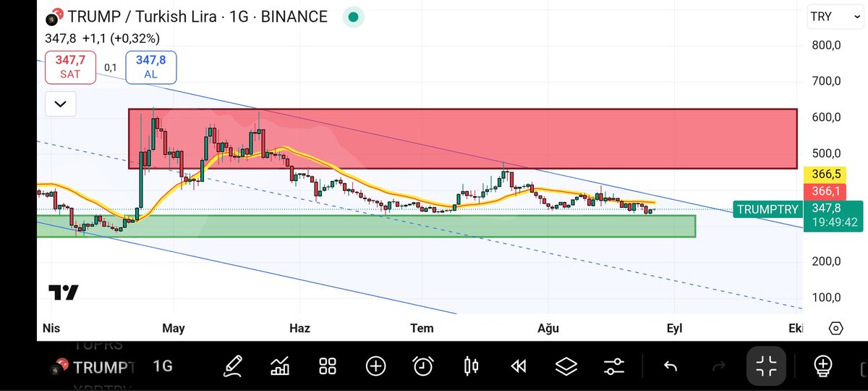Screen dimensions: 868x391
Task: Click the 100,0 price scale value
Action: pos(826,298)
